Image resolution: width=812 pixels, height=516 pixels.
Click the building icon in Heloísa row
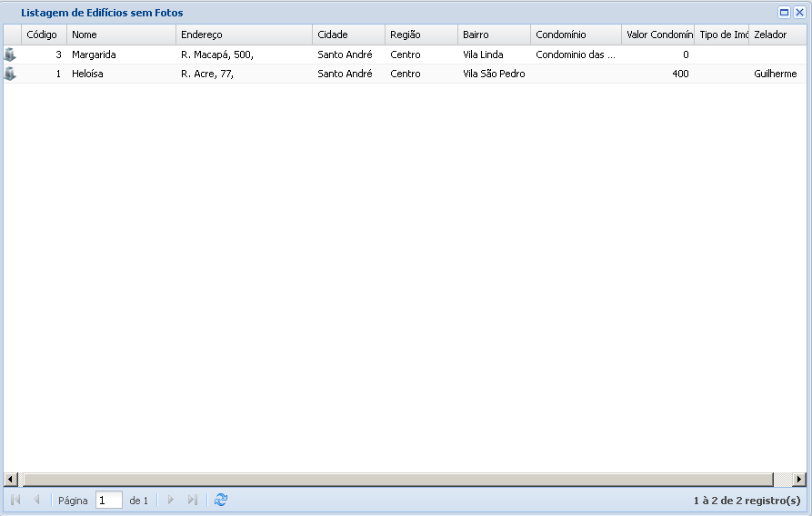pyautogui.click(x=10, y=74)
